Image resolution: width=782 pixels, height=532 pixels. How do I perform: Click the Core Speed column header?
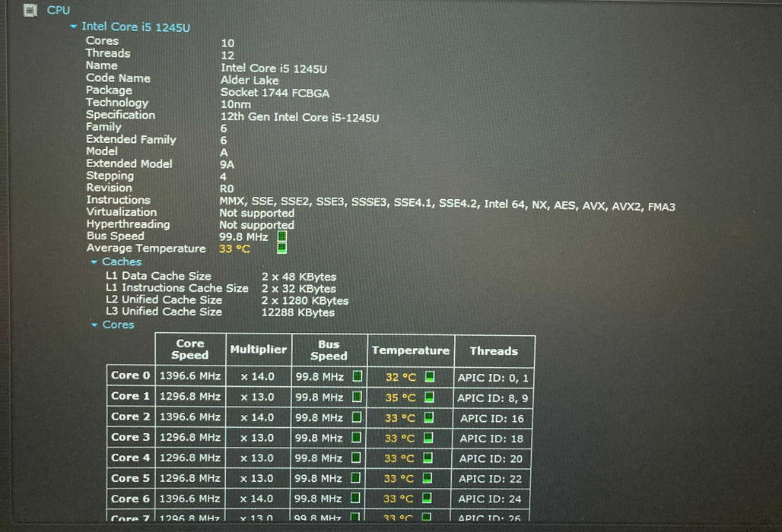[190, 349]
